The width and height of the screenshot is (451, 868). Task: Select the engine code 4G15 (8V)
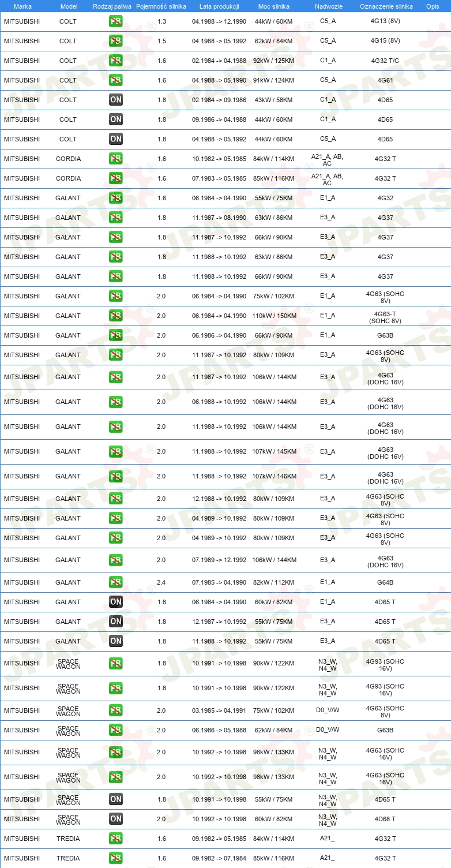[x=385, y=41]
